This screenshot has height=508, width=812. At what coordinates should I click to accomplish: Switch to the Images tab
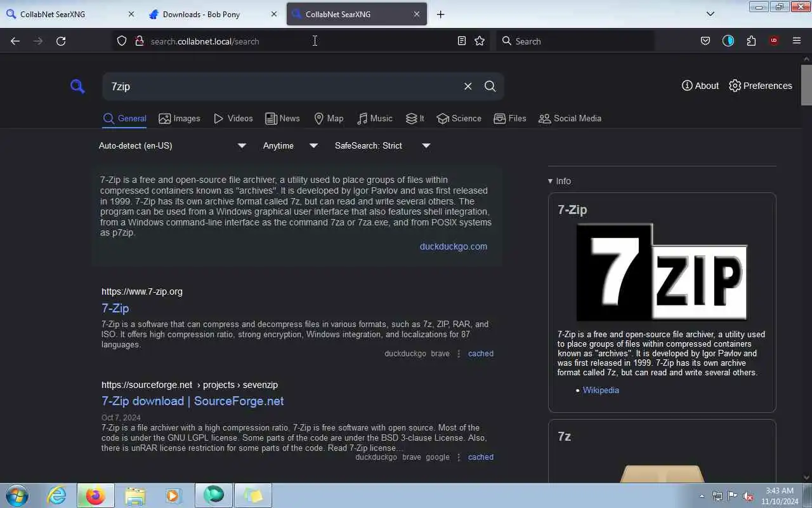coord(179,119)
